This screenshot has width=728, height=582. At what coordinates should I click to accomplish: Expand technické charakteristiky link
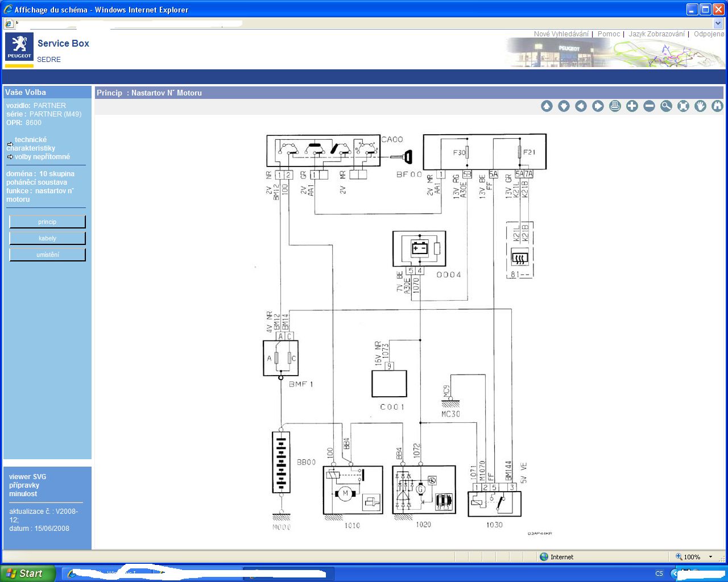[31, 144]
